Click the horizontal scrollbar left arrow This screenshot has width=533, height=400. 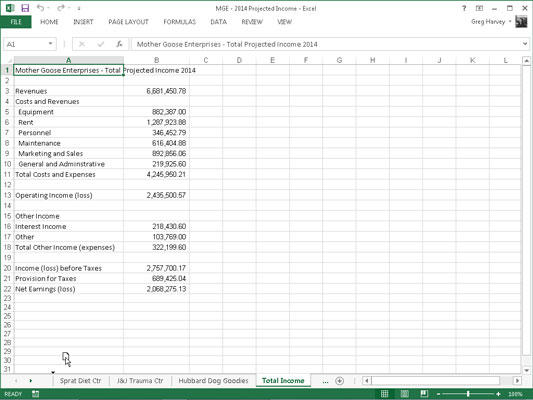[367, 381]
